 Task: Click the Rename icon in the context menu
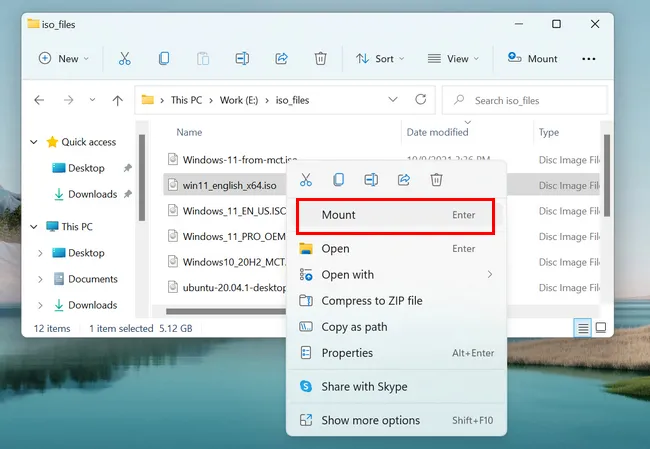tap(371, 180)
